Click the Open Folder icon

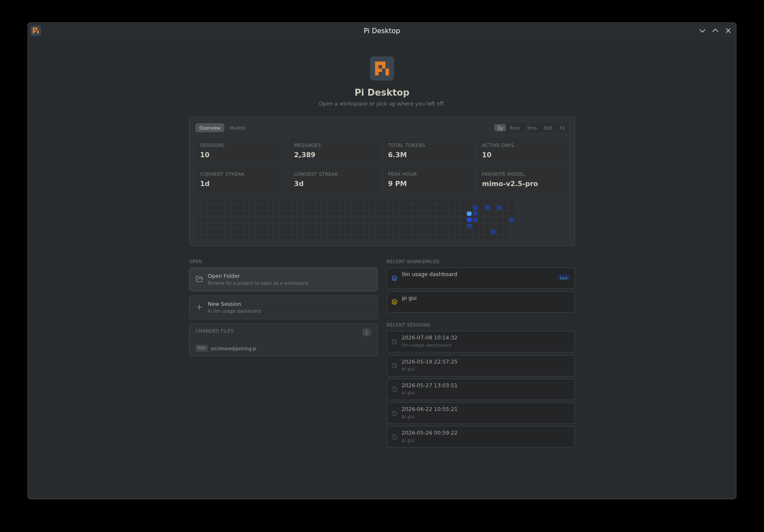point(199,279)
